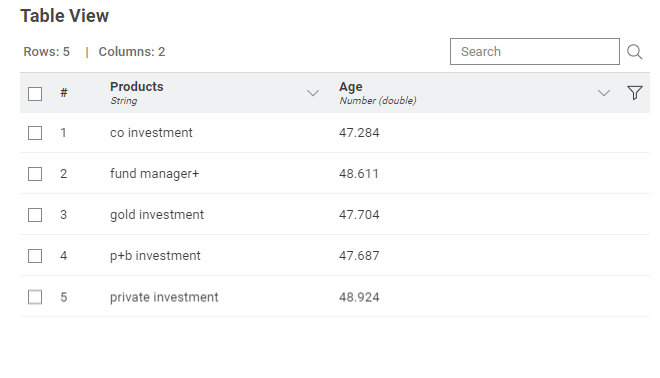Viewport: 660px width, 378px height.
Task: Select the 'gold investment' cell
Action: click(x=157, y=215)
